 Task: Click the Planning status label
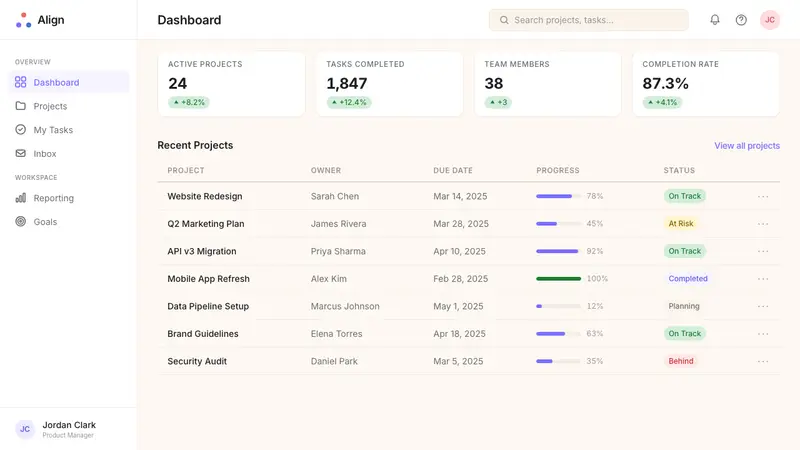[x=684, y=306]
